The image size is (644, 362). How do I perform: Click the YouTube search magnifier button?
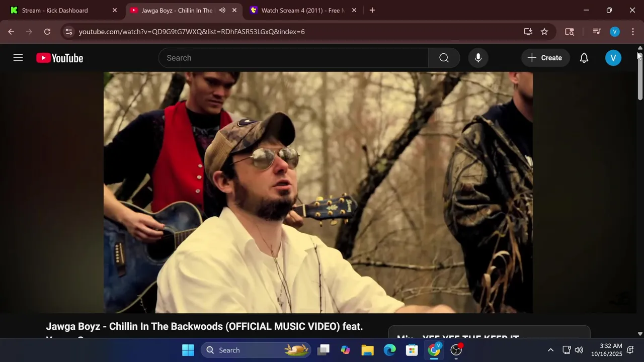point(444,58)
